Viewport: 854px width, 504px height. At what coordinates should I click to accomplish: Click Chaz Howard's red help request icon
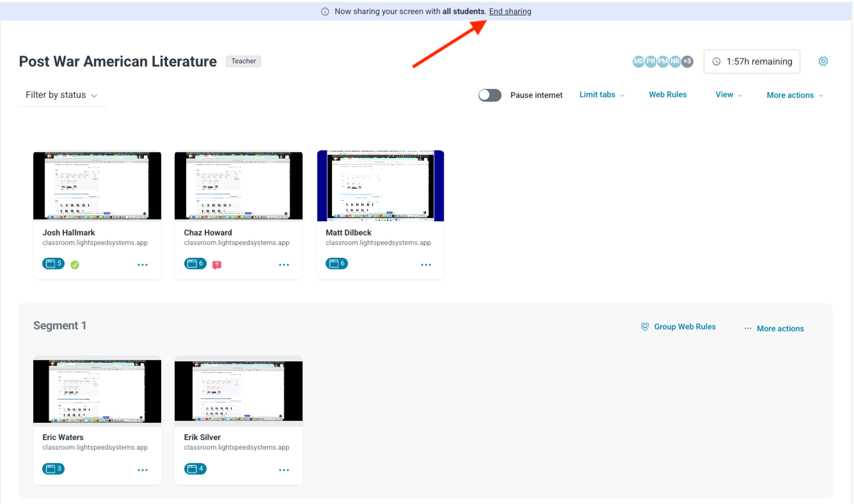click(x=217, y=265)
